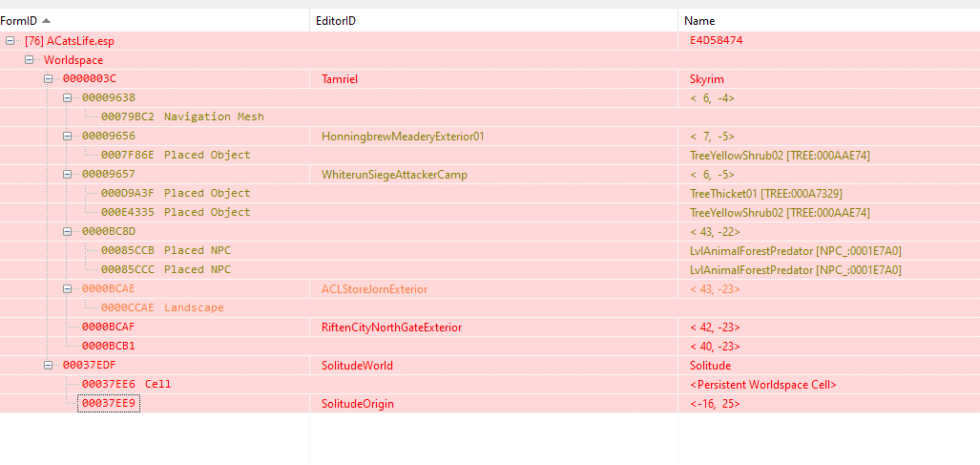
Task: Select the 0000BCB1 row
Action: [490, 346]
